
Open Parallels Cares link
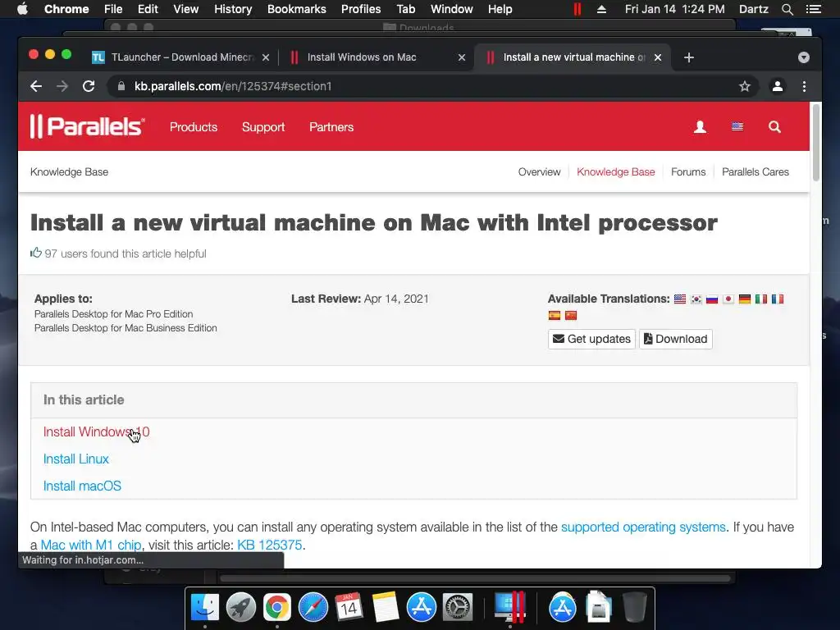tap(756, 172)
